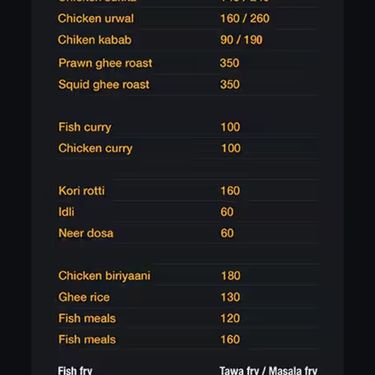
Task: Click the Chiken kabab item name
Action: point(95,40)
